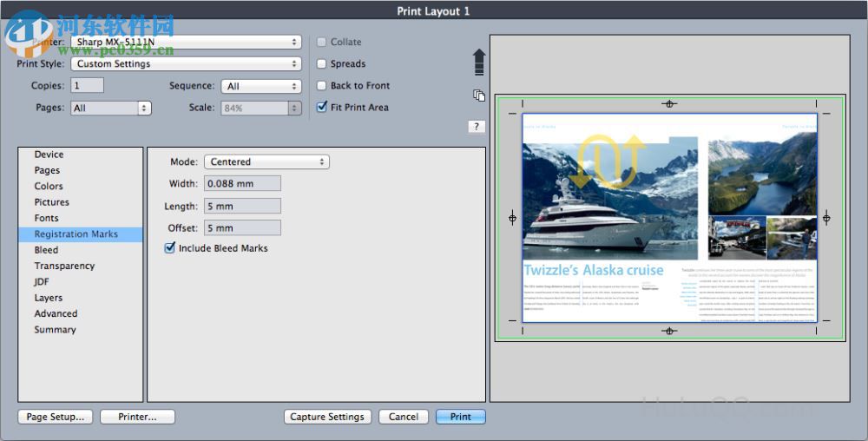The image size is (868, 441).
Task: Open the Transparency pane
Action: click(81, 267)
